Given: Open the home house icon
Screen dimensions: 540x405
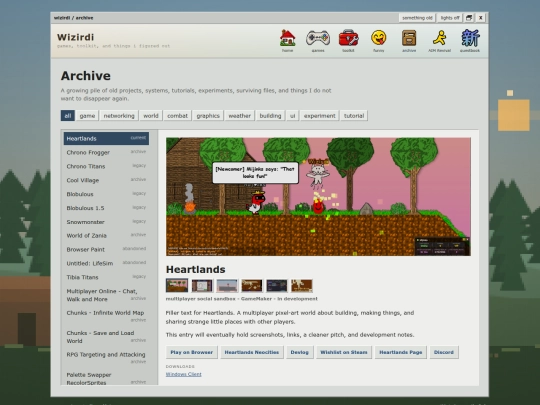Looking at the screenshot, I should point(288,41).
